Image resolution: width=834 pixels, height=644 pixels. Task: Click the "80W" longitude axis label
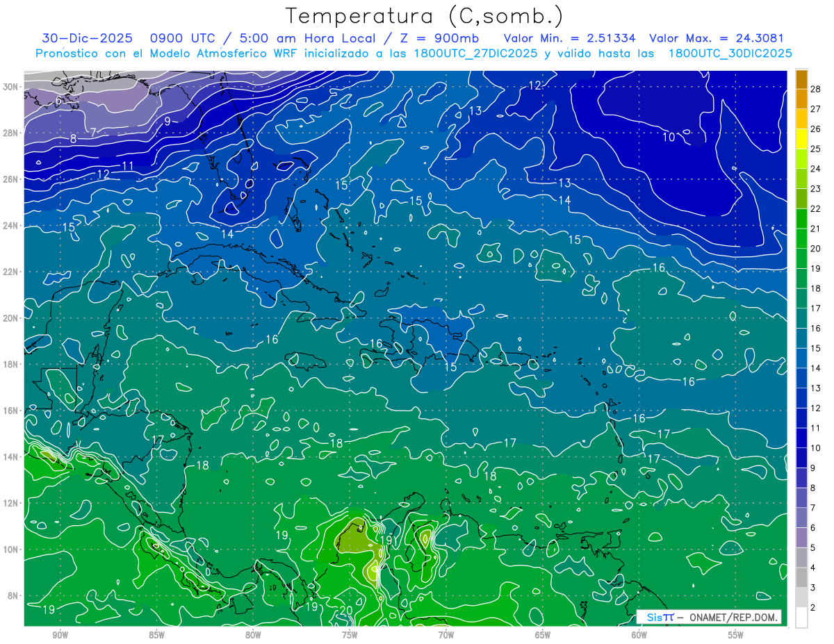point(253,635)
